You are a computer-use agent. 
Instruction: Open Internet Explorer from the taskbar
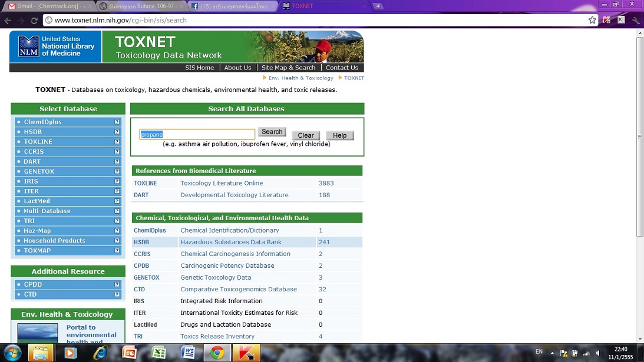click(100, 353)
